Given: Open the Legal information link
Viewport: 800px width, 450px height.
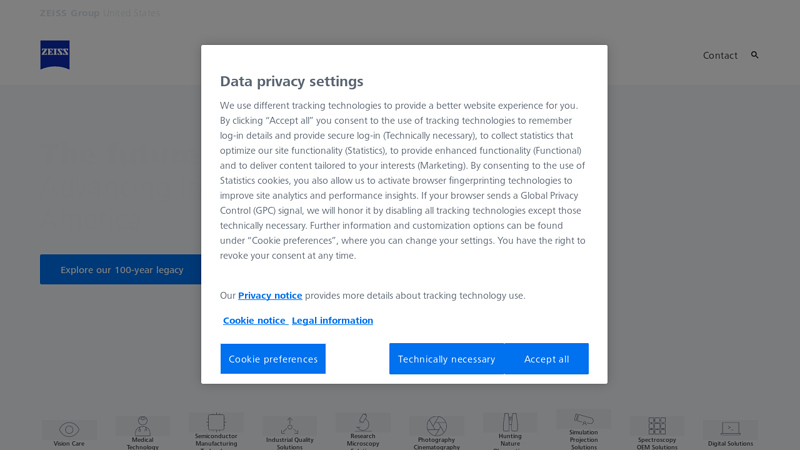Looking at the screenshot, I should (x=332, y=321).
